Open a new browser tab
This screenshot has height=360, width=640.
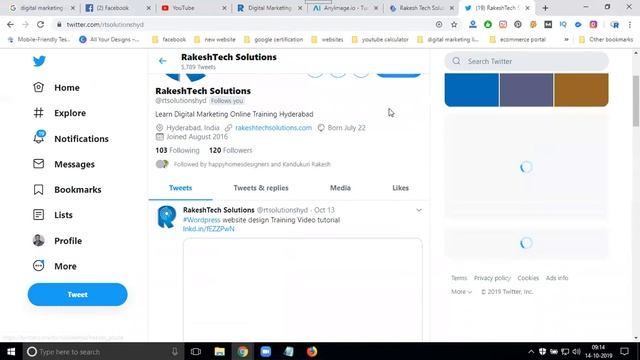click(x=545, y=8)
